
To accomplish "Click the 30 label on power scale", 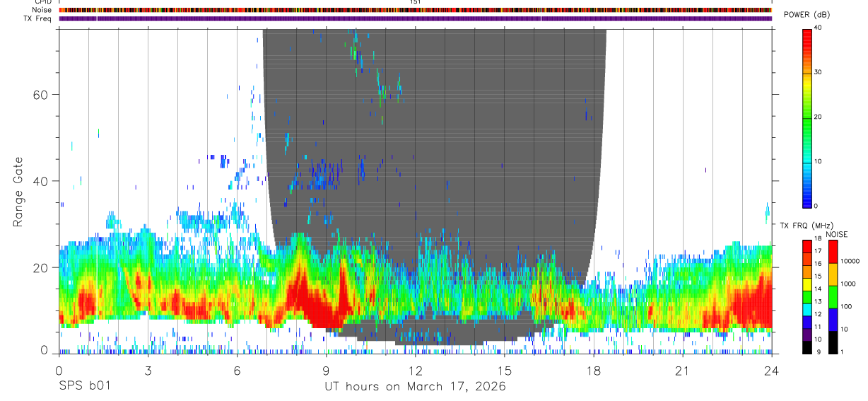I will point(819,73).
